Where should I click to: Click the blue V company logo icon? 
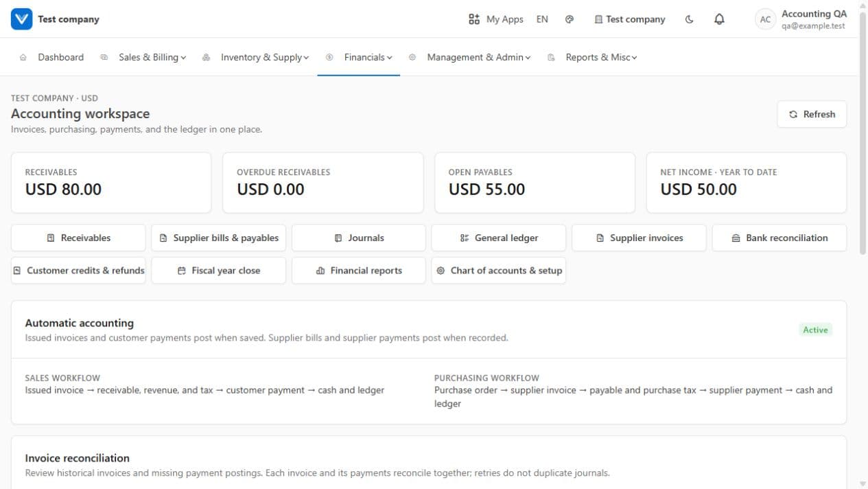[x=21, y=19]
